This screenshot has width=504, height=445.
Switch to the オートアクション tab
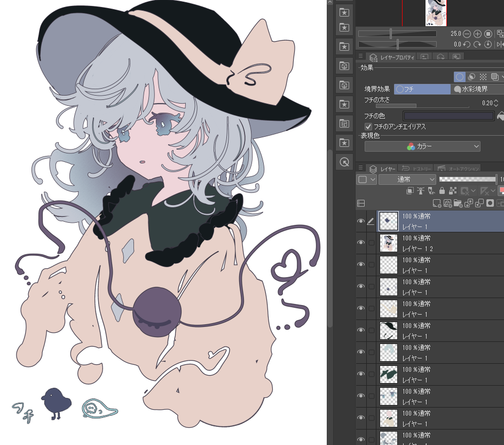coord(458,169)
